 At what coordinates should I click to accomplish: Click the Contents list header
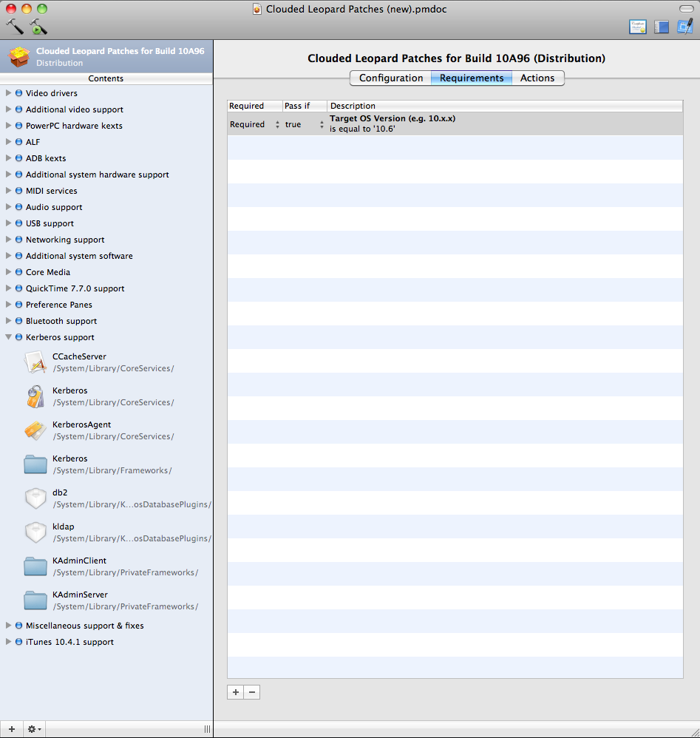point(106,78)
